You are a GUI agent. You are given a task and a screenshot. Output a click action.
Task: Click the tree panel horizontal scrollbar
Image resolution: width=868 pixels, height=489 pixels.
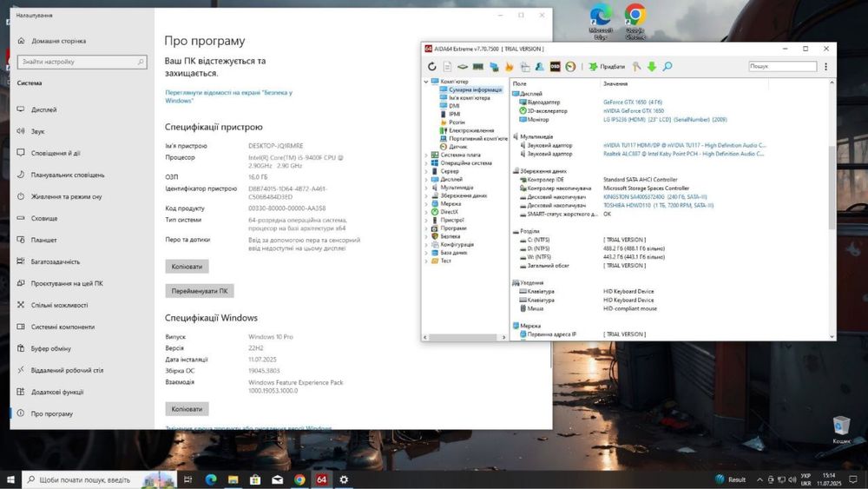(x=464, y=337)
